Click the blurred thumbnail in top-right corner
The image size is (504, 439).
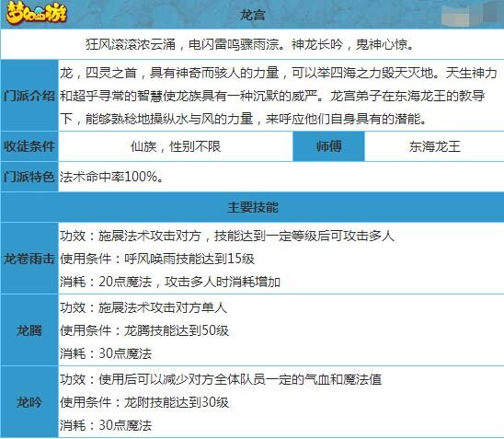tap(472, 14)
